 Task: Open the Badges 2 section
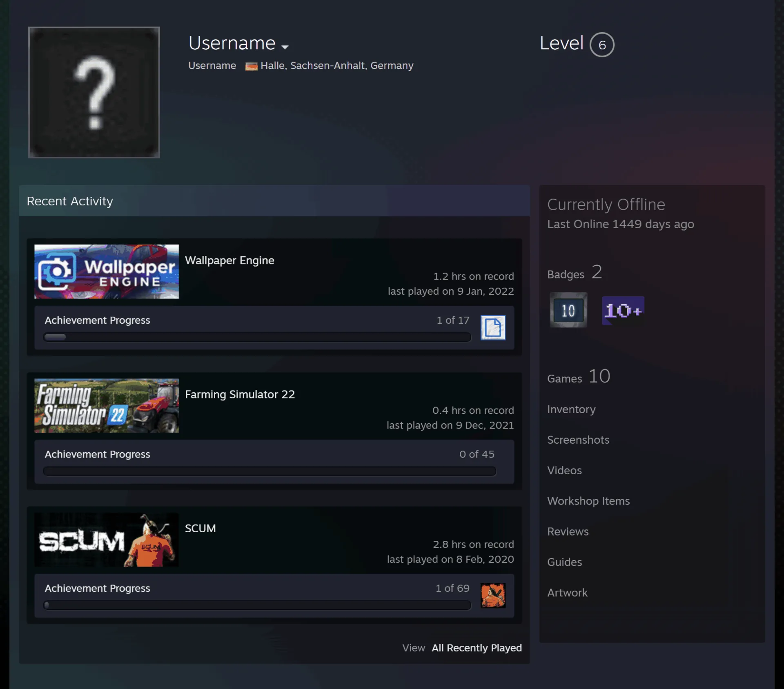[x=575, y=272]
